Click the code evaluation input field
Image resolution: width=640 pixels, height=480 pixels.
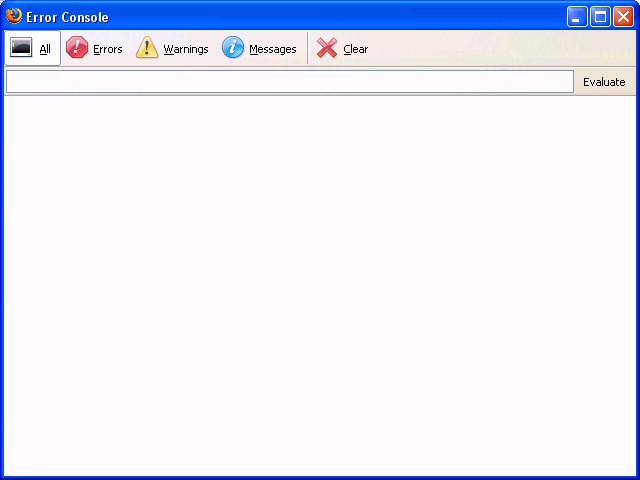pyautogui.click(x=290, y=82)
